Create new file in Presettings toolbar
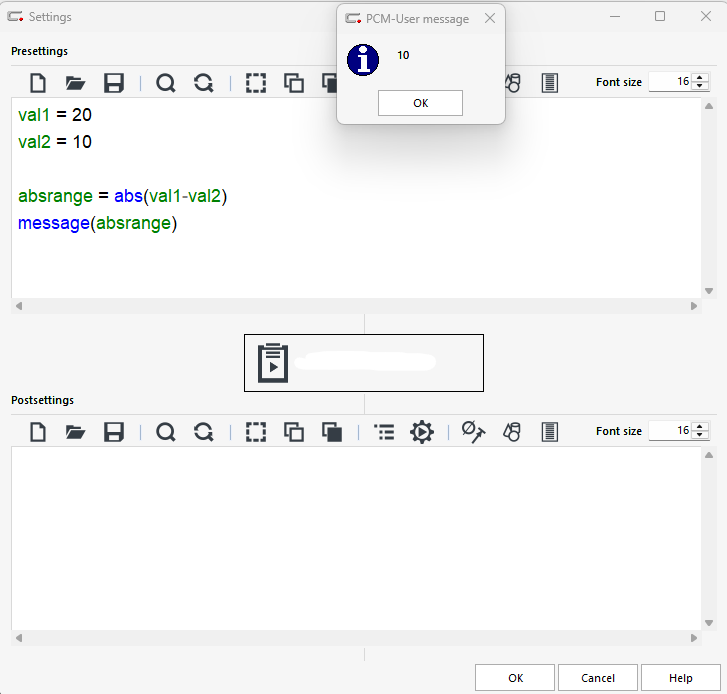The width and height of the screenshot is (727, 694). (x=38, y=83)
